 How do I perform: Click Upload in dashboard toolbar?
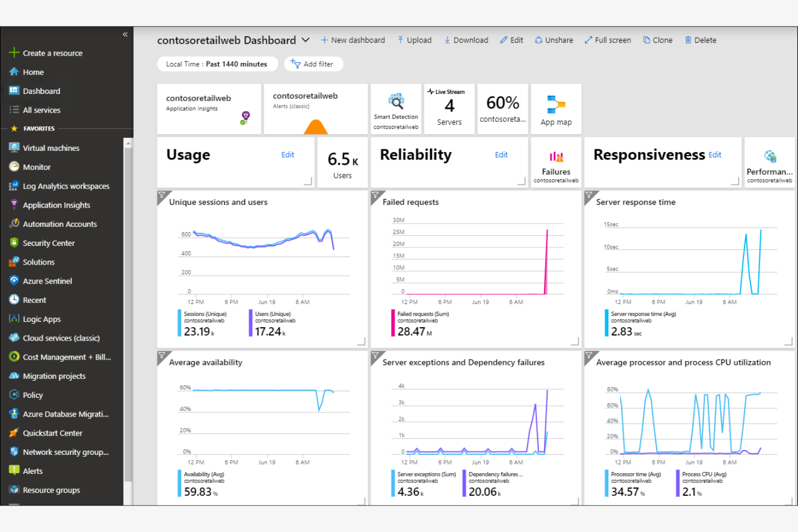[414, 40]
